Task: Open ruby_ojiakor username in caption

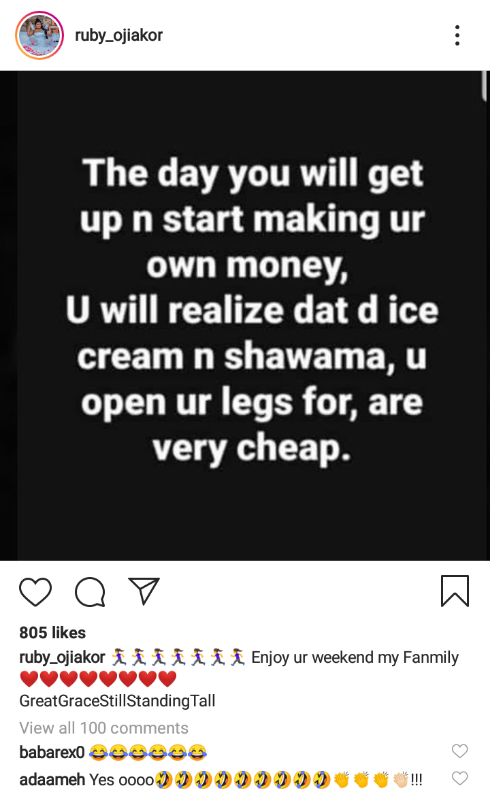Action: (62, 657)
